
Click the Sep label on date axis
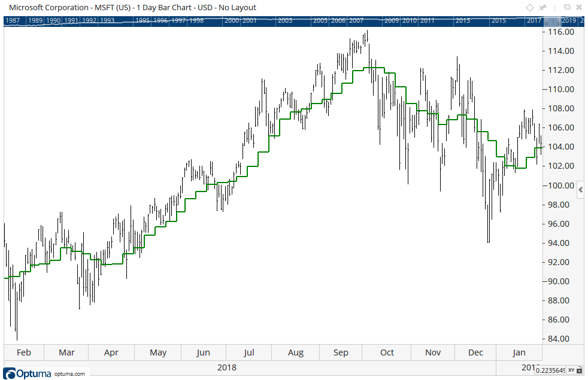coord(341,352)
